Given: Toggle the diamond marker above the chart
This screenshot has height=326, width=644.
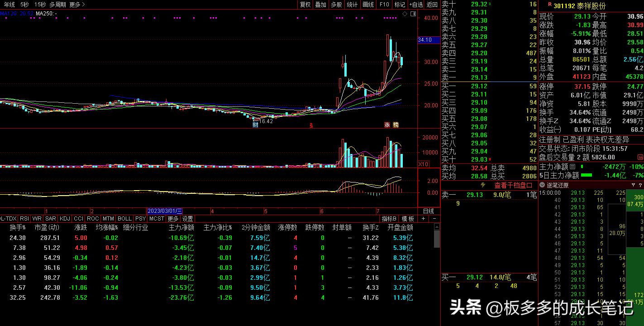Looking at the screenshot, I should pyautogui.click(x=405, y=14).
